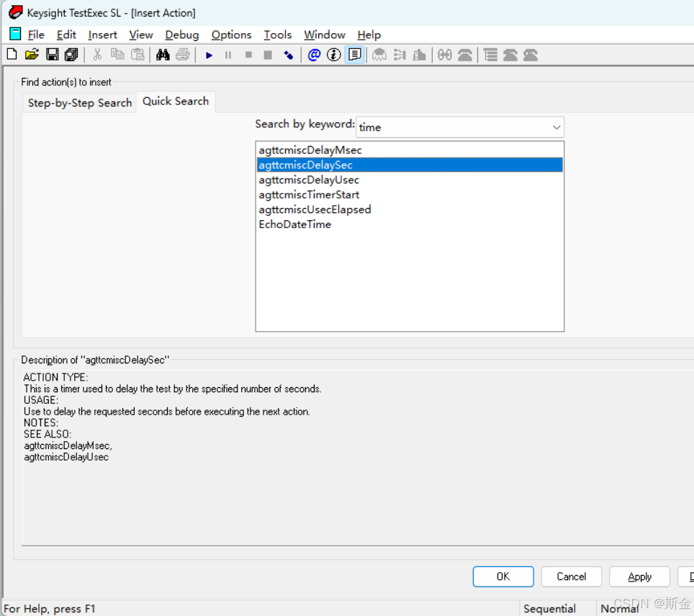Screen dimensions: 694x616
Task: Open the Edit menu
Action: pyautogui.click(x=66, y=35)
